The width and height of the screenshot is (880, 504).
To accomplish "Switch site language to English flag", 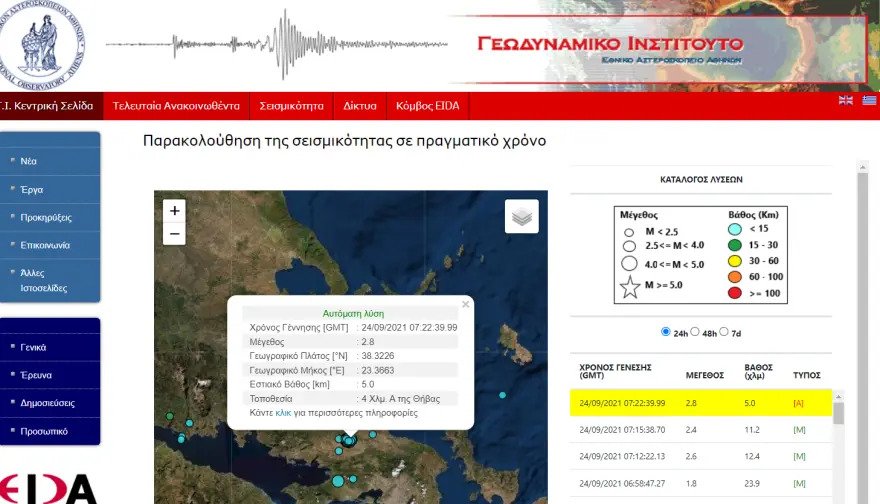I will click(x=845, y=100).
